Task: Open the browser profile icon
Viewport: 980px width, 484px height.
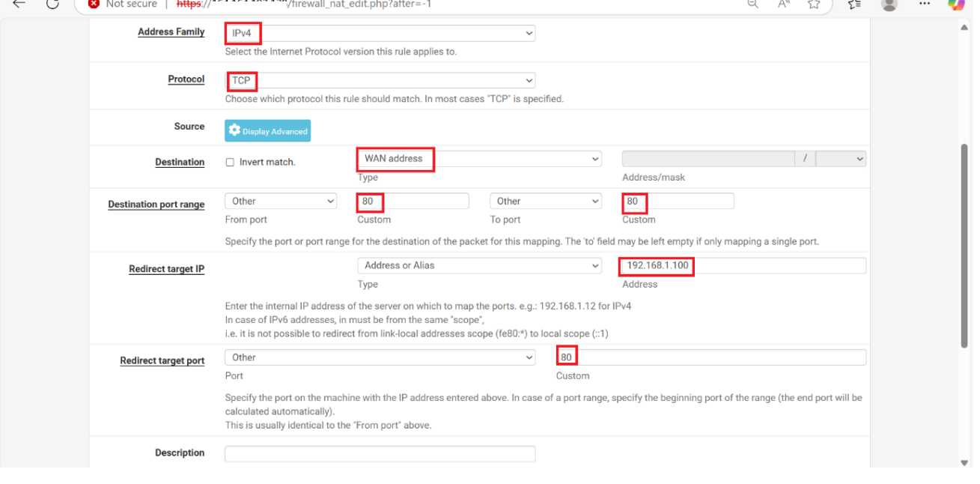Action: click(889, 4)
